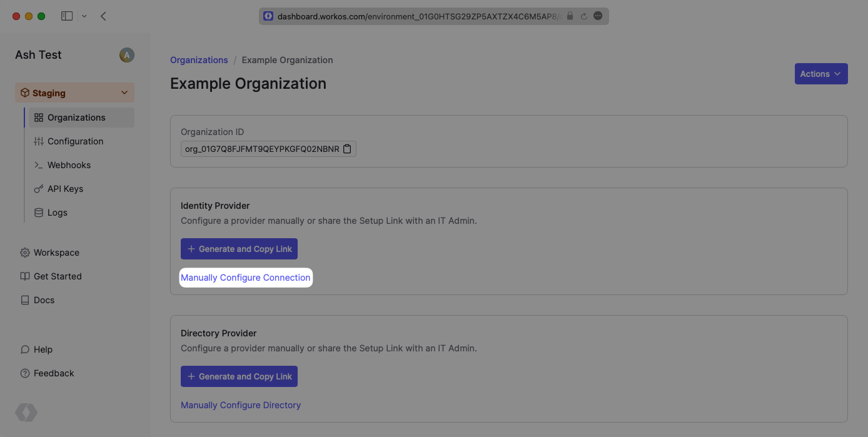
Task: Click Organizations breadcrumb link
Action: (199, 60)
